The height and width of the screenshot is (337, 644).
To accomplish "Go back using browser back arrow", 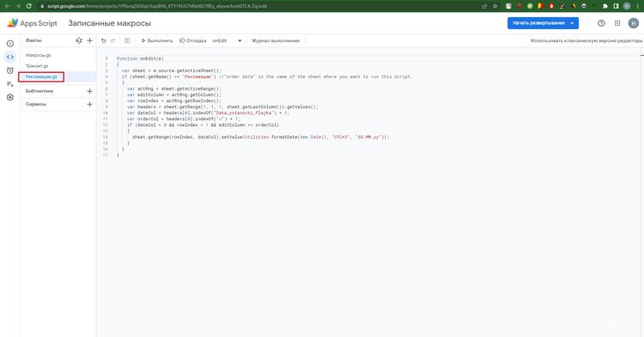I will [7, 6].
